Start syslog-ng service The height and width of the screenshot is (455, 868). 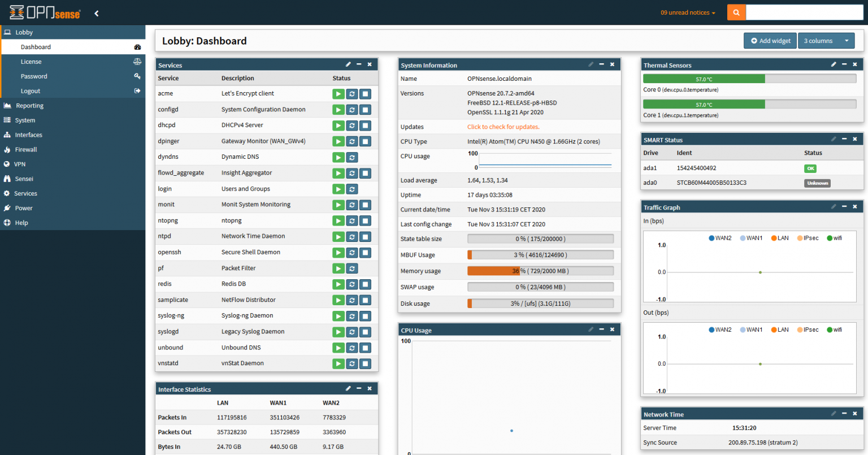pos(338,316)
